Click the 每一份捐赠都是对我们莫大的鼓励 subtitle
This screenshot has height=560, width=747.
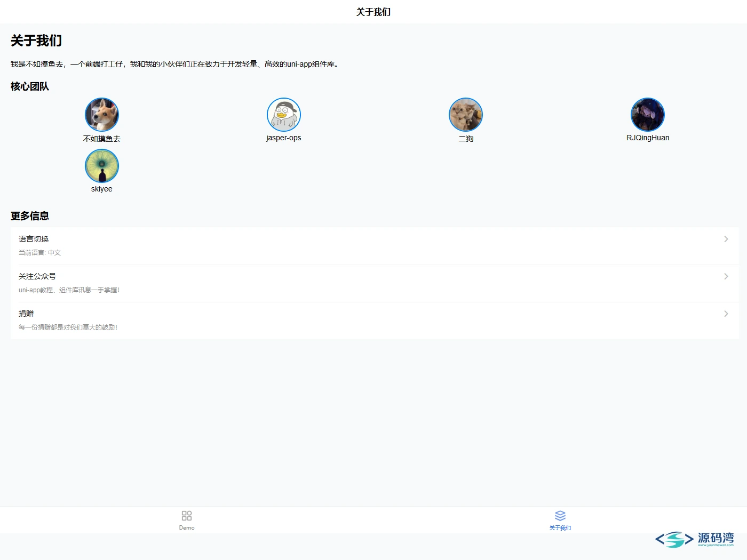pos(68,327)
